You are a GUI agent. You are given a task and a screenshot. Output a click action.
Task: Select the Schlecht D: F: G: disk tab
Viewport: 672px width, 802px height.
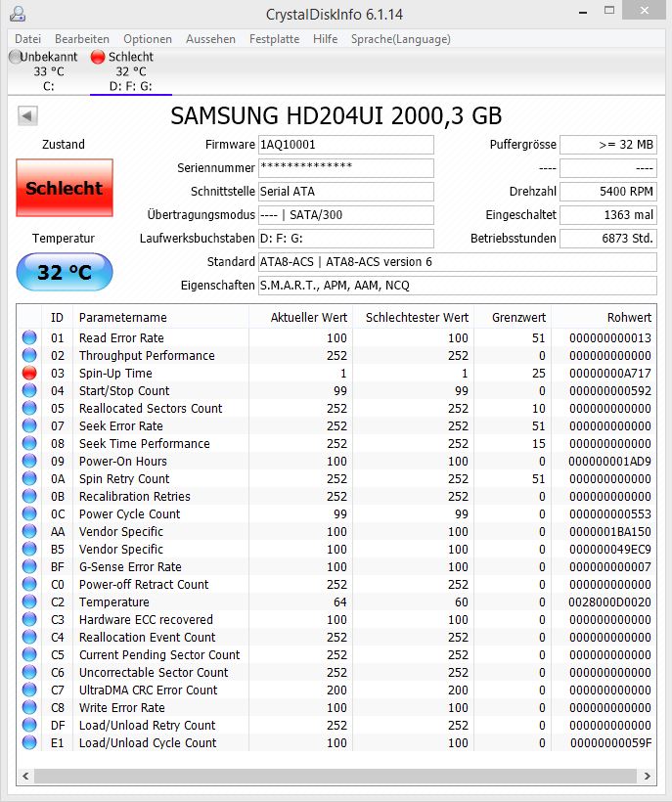(131, 71)
